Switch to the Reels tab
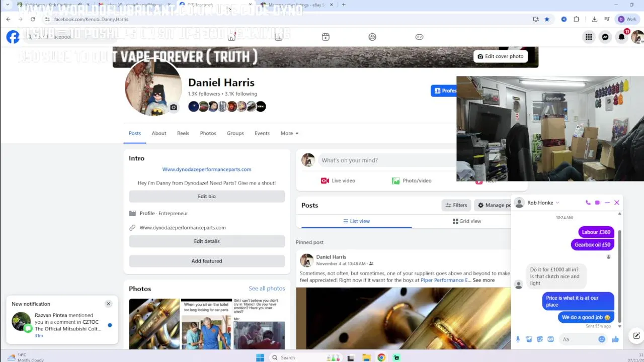This screenshot has width=644, height=362. tap(183, 133)
